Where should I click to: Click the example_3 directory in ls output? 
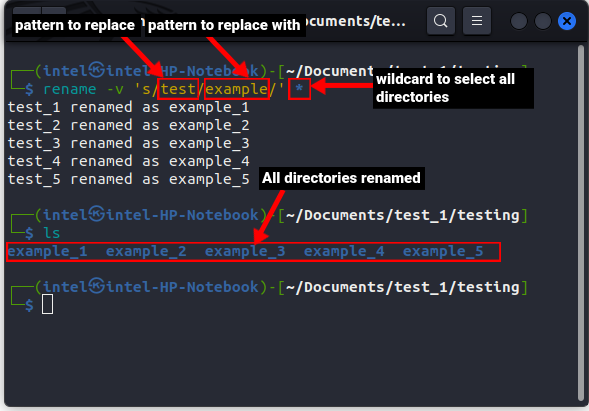click(x=245, y=252)
